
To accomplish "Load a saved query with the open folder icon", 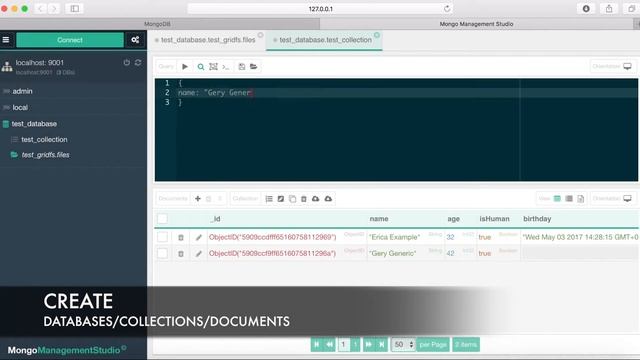I will click(253, 67).
